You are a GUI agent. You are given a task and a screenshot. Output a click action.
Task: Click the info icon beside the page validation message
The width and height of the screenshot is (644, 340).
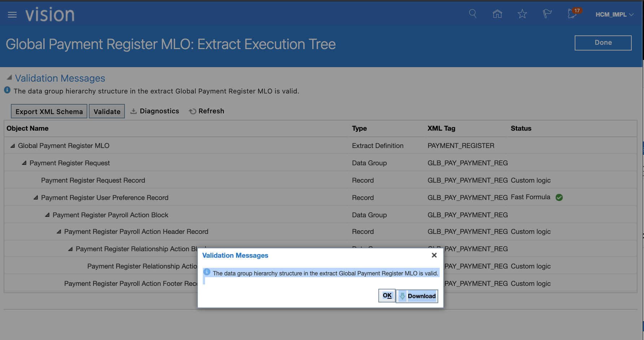(x=7, y=90)
